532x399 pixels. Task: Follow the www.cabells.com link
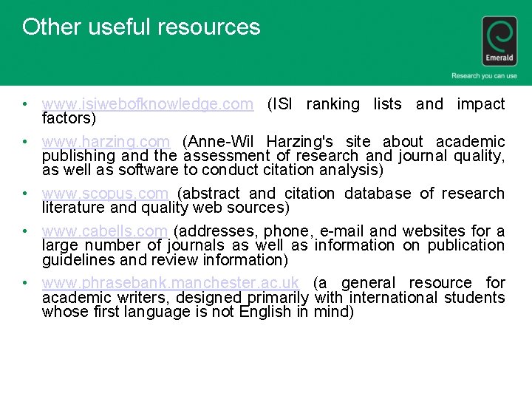[x=104, y=231]
